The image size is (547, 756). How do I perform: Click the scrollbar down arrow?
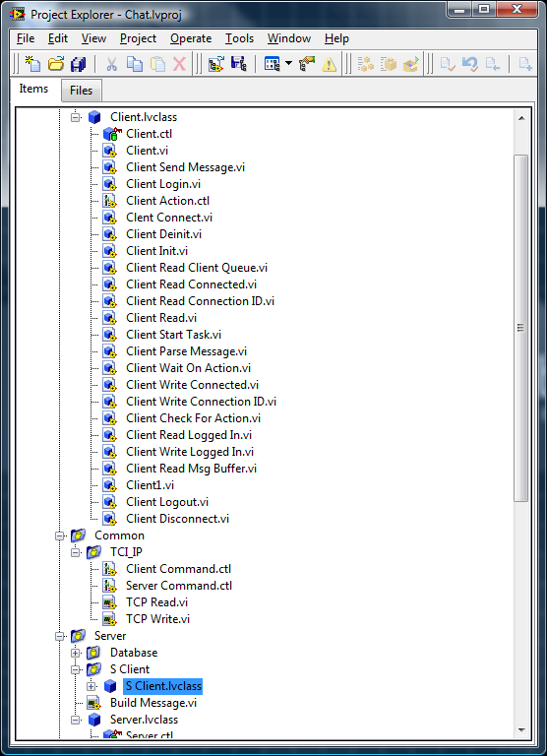(521, 730)
